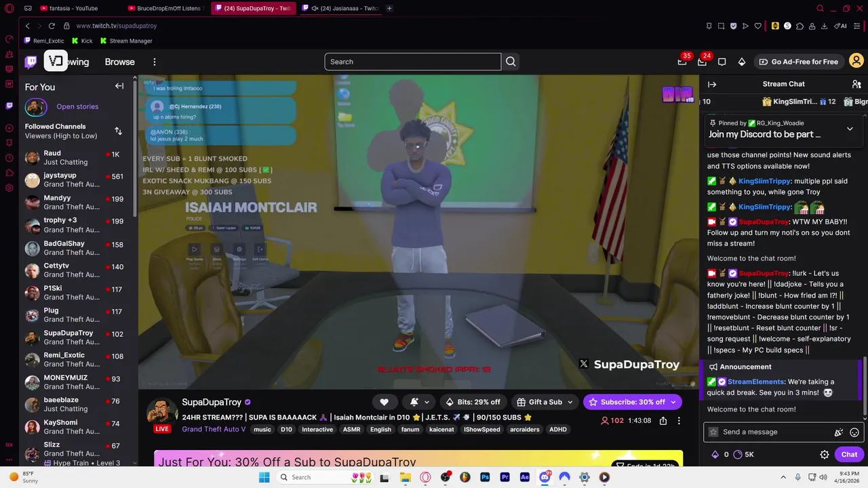Screen dimensions: 868x488
Task: Open Raud's channel in sidebar
Action: [77, 158]
